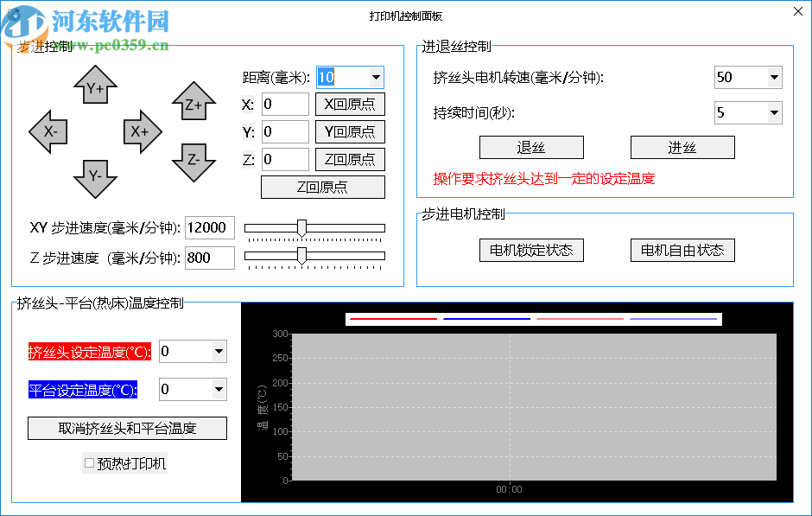Click the 电机锁定状态 motor lock button
Screen dimensions: 812x516
coord(531,250)
